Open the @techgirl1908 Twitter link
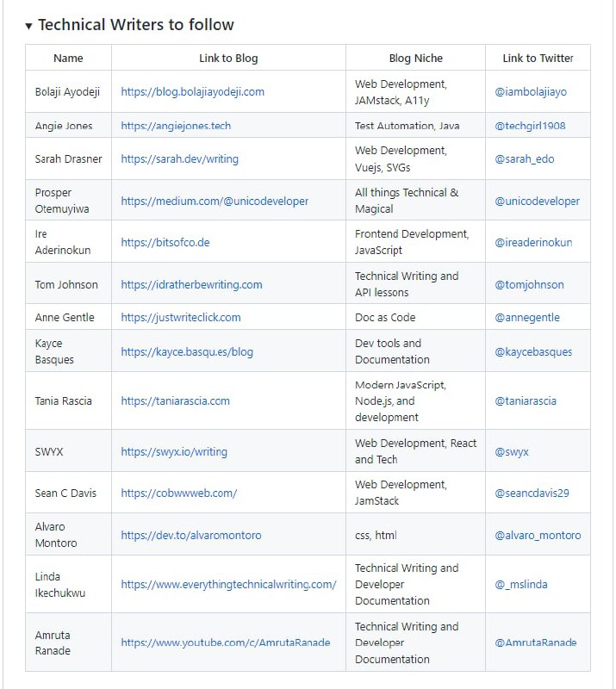Viewport: 616px width, 689px height. [530, 126]
